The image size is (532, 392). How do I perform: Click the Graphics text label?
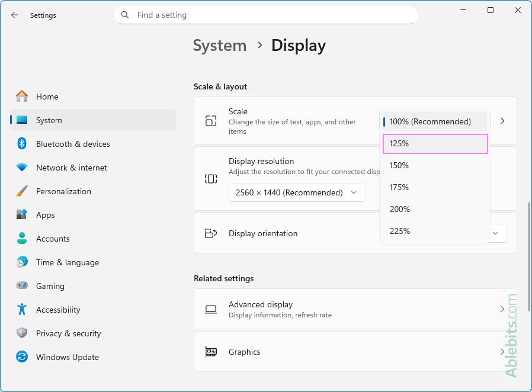click(x=244, y=352)
